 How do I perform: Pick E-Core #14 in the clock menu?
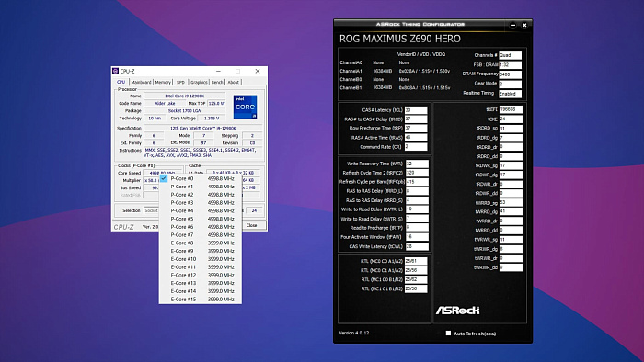pyautogui.click(x=201, y=291)
